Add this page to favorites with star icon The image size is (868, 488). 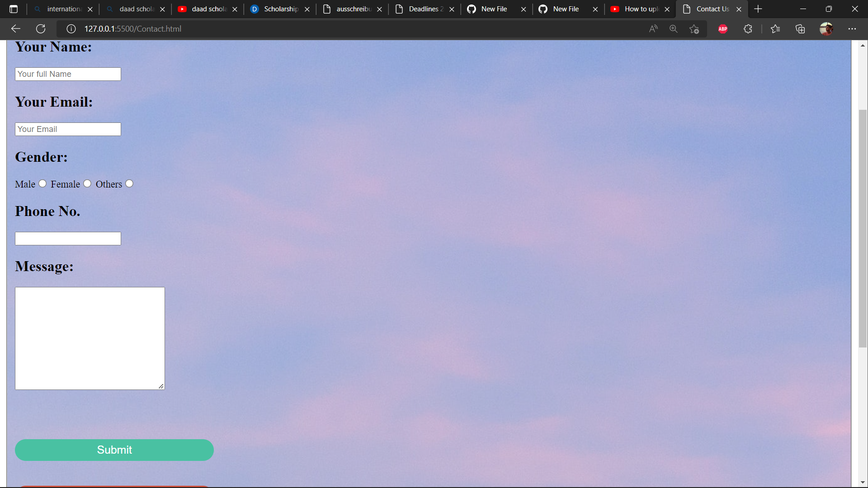694,29
